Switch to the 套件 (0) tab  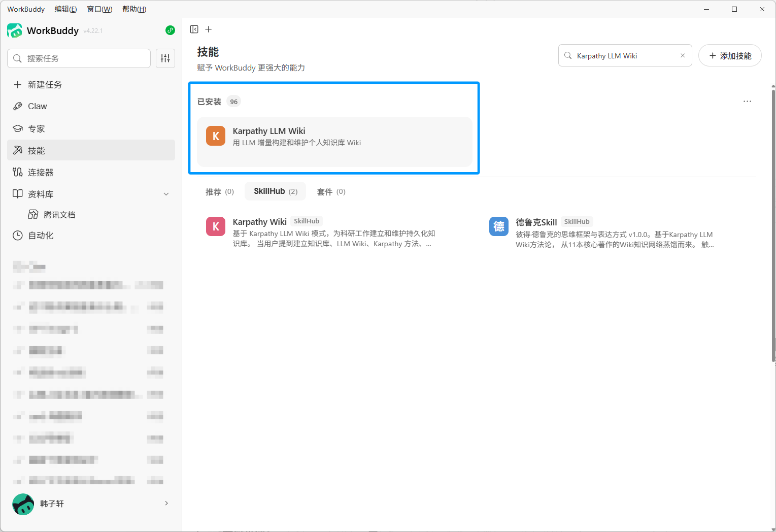(331, 192)
